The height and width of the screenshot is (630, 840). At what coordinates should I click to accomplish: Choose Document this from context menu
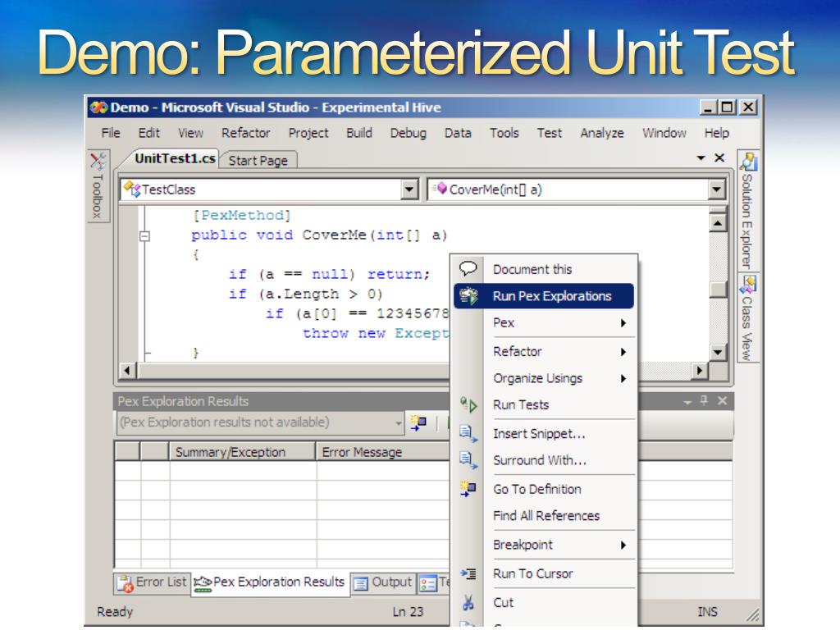(x=544, y=269)
